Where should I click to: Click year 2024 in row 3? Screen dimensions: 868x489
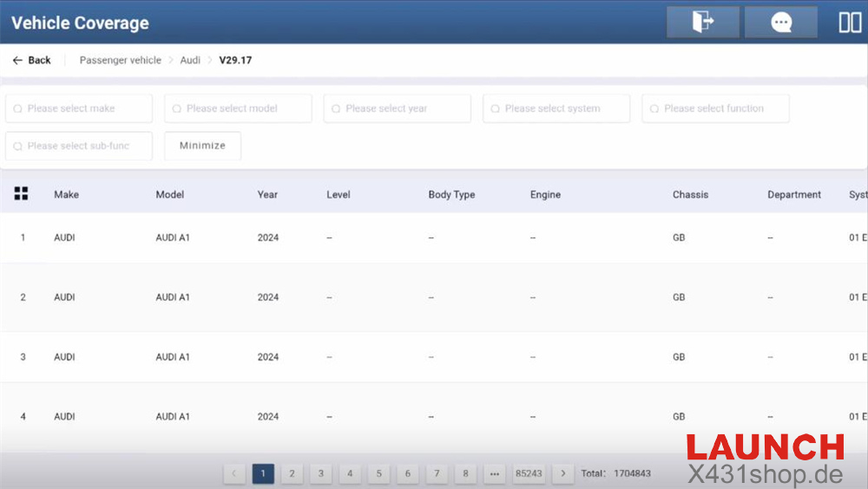click(268, 357)
